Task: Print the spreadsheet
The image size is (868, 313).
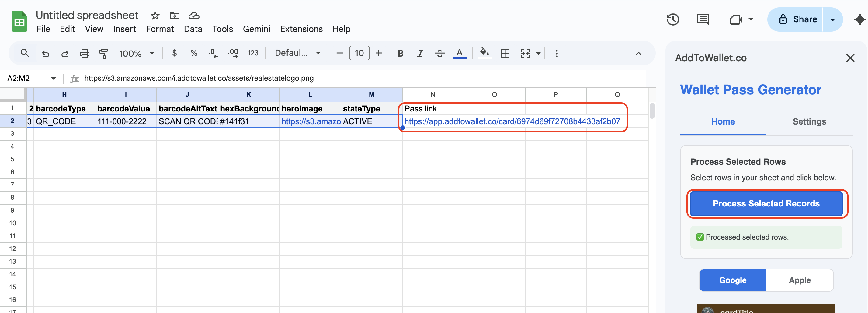Action: [84, 53]
